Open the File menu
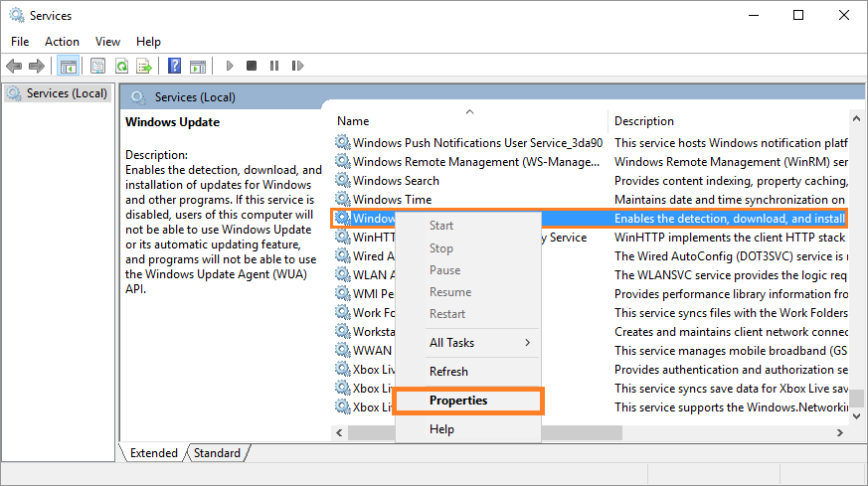 click(20, 42)
